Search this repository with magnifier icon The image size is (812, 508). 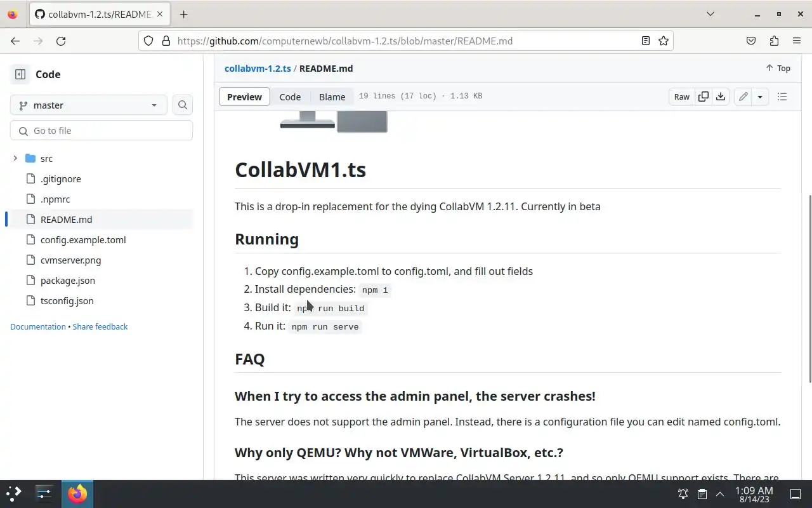tap(183, 105)
